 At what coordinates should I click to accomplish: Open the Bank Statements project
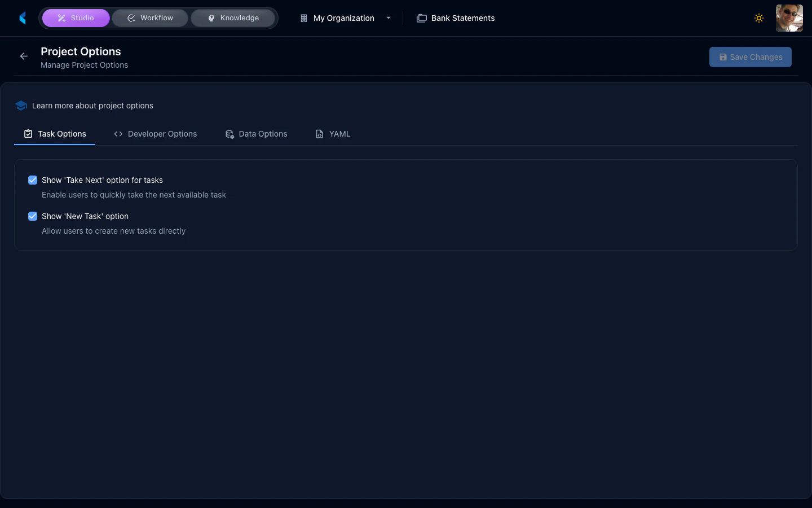(x=456, y=18)
